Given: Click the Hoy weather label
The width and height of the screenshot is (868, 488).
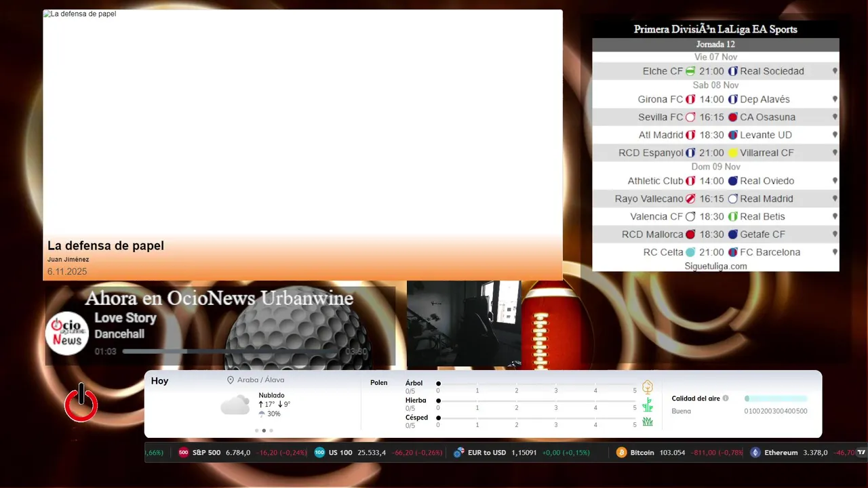Looking at the screenshot, I should tap(159, 381).
